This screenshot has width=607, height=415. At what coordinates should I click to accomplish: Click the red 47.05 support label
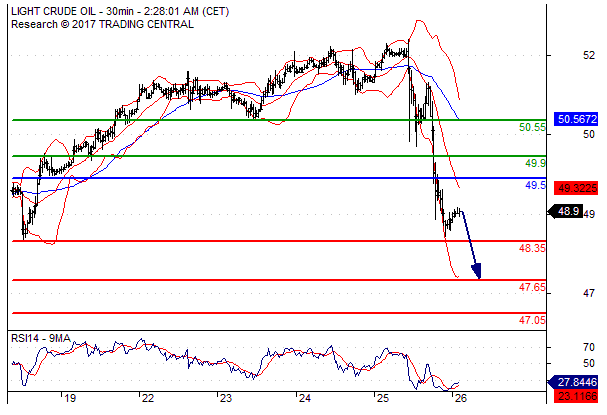tap(532, 320)
